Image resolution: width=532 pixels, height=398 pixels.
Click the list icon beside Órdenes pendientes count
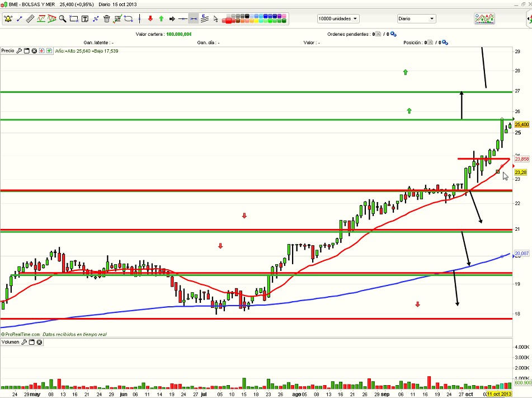[378, 34]
